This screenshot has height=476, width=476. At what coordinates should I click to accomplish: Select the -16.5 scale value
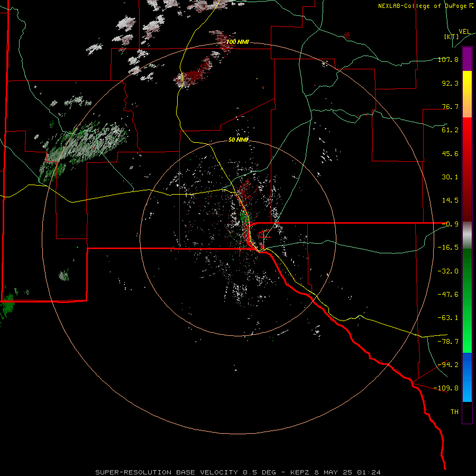pyautogui.click(x=448, y=248)
